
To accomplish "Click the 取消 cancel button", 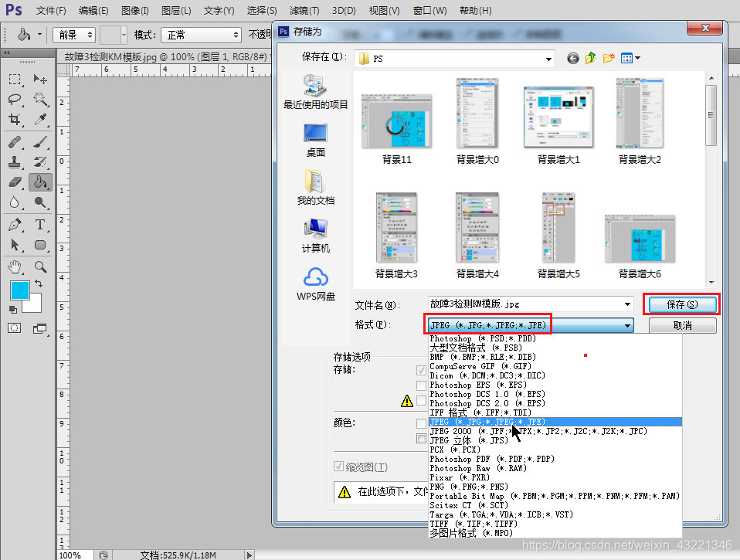I will [682, 325].
